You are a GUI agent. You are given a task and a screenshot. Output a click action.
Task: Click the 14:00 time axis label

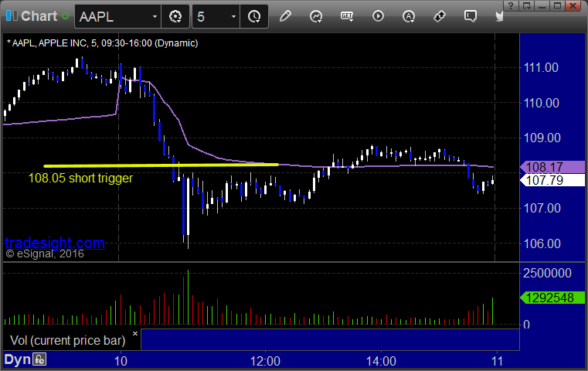pos(381,361)
